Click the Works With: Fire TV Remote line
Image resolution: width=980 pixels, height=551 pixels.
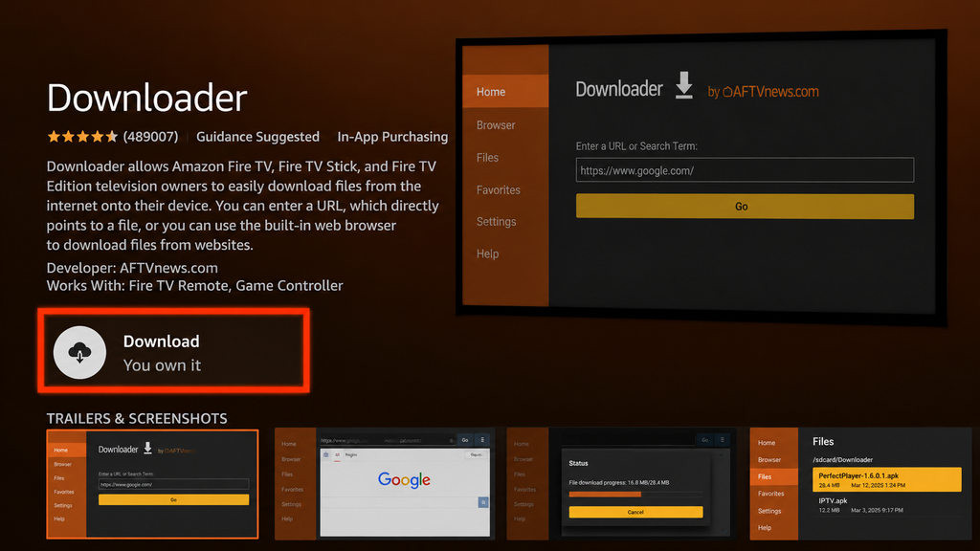pos(194,285)
